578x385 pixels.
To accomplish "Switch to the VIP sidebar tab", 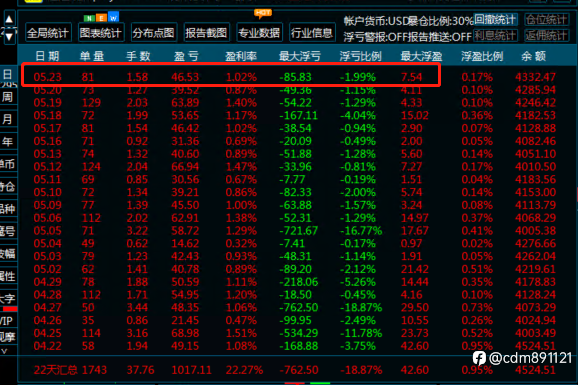I will pos(7,321).
